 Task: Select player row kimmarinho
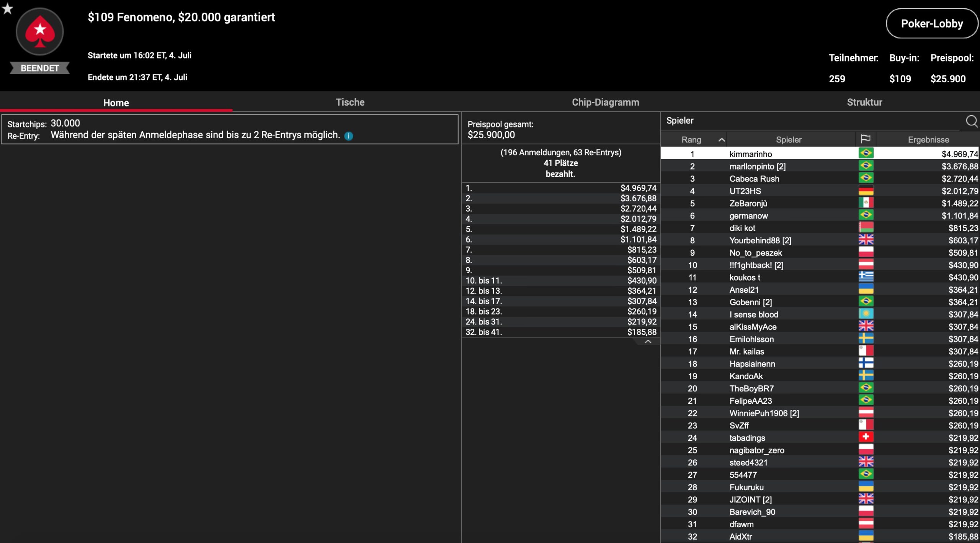tap(751, 154)
